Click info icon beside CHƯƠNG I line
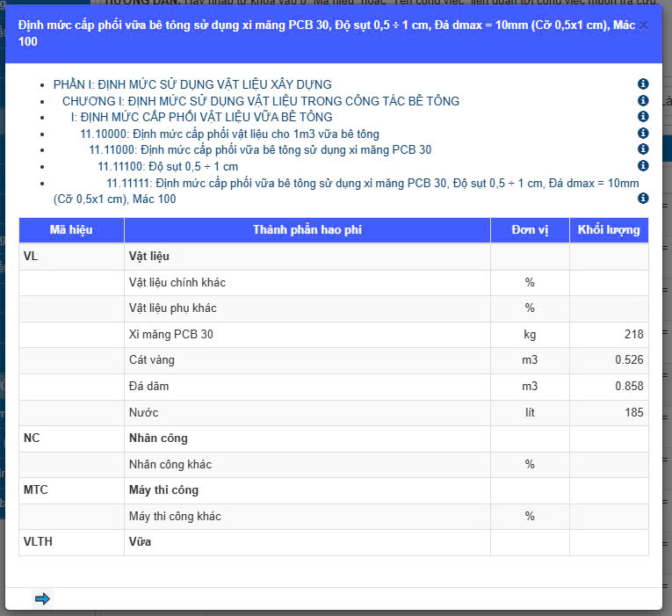The image size is (672, 616). [x=643, y=100]
